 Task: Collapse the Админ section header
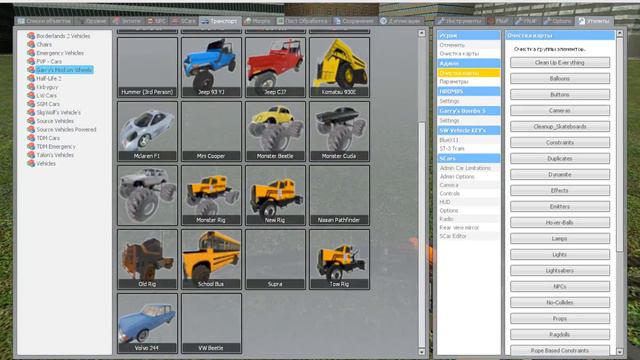coord(469,63)
